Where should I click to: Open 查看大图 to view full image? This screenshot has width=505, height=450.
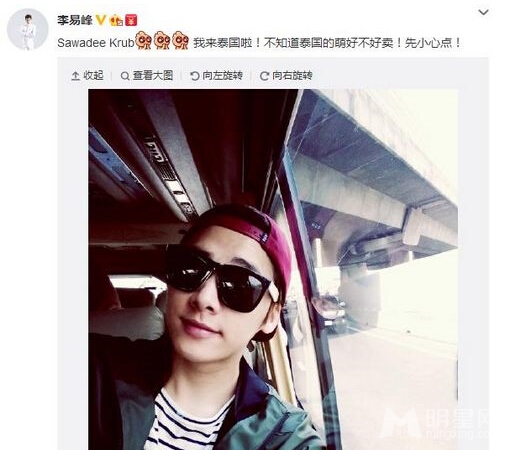[x=147, y=76]
